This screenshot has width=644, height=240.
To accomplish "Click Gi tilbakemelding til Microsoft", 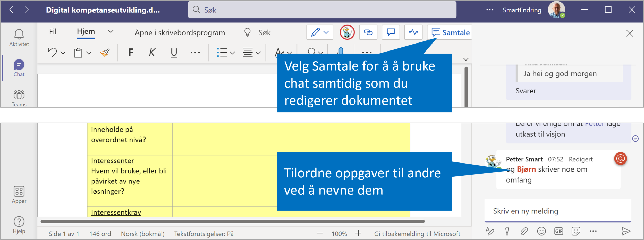I will [417, 234].
